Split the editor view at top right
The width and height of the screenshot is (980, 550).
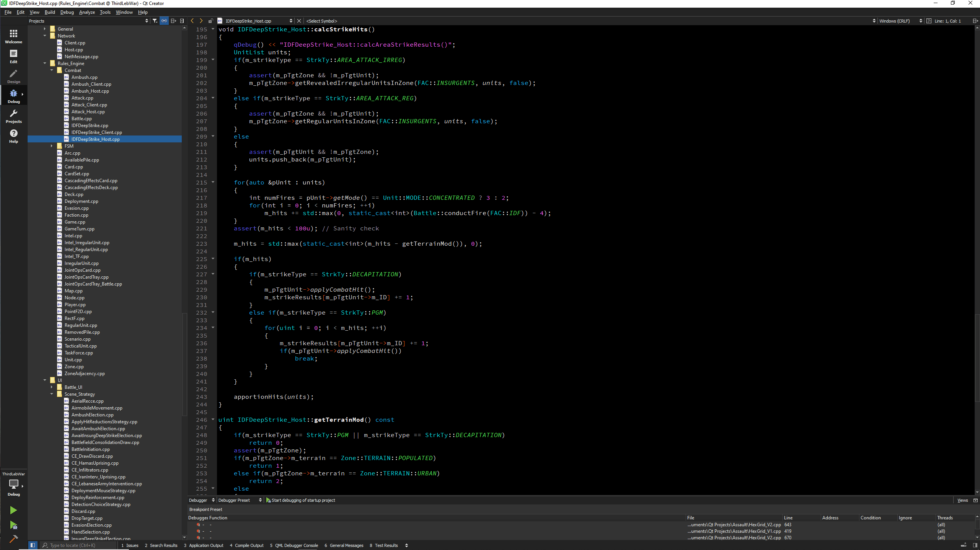(975, 21)
